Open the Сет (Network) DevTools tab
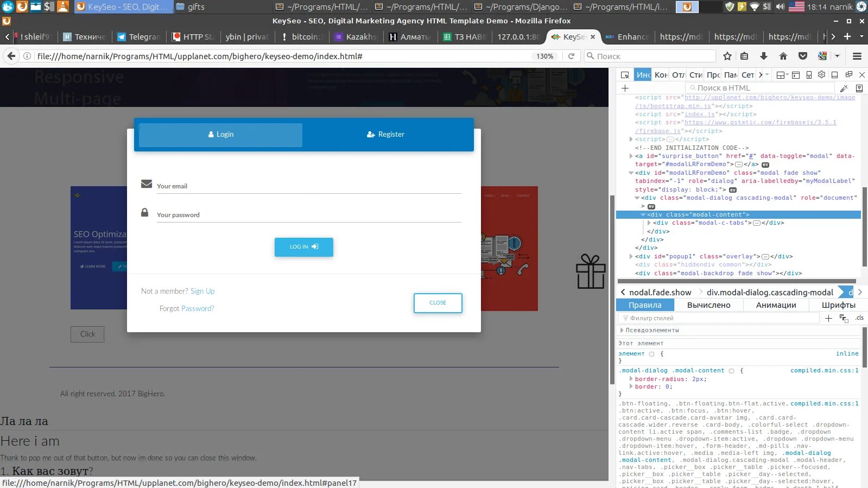Image resolution: width=868 pixels, height=488 pixels. 748,75
